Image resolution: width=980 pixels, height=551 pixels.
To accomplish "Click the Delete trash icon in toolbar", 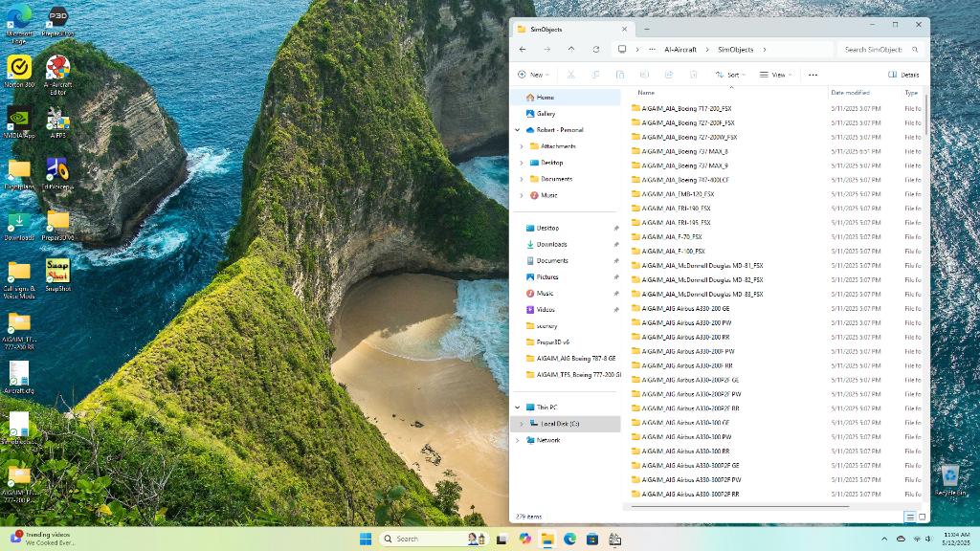I will coord(694,75).
